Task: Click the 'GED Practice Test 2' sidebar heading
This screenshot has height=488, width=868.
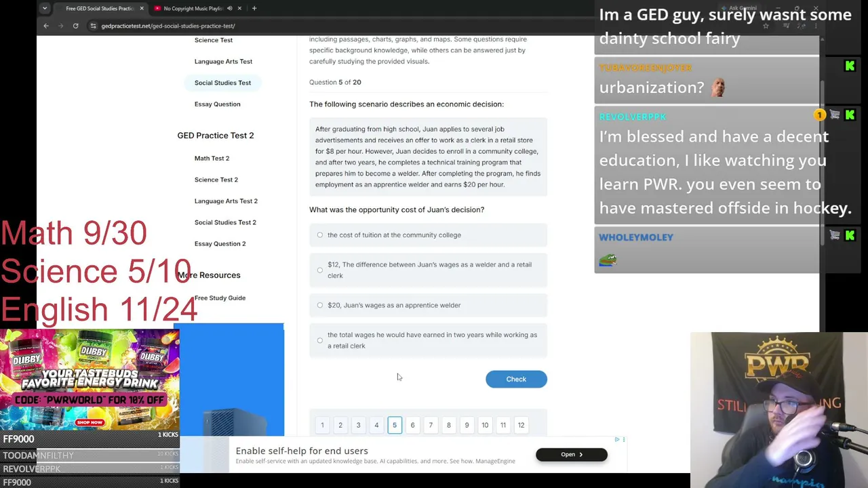Action: coord(216,136)
